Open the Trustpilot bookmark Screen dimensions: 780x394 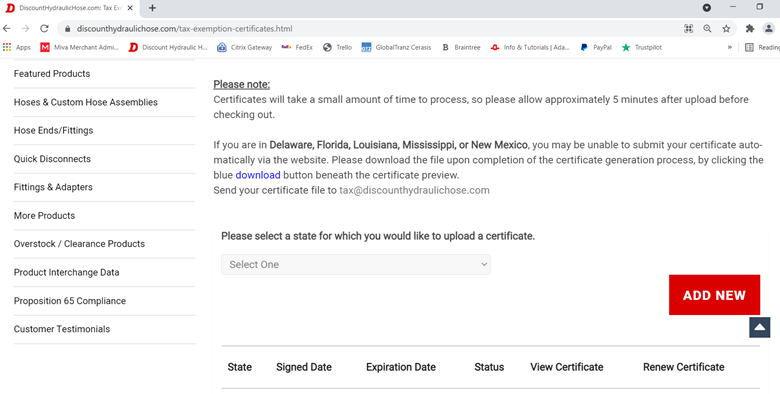(x=642, y=47)
